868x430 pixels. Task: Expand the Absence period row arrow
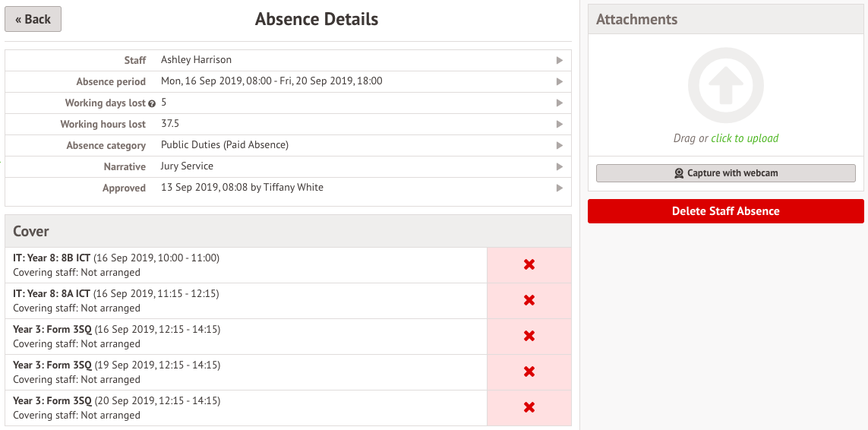(560, 81)
